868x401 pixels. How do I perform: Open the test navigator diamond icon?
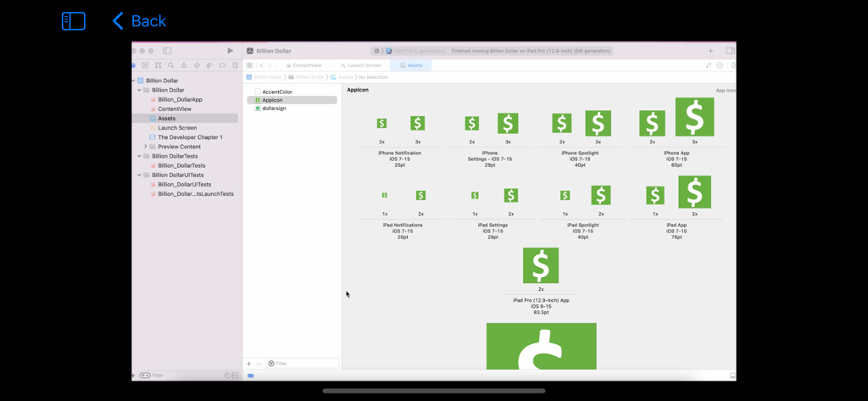(197, 65)
